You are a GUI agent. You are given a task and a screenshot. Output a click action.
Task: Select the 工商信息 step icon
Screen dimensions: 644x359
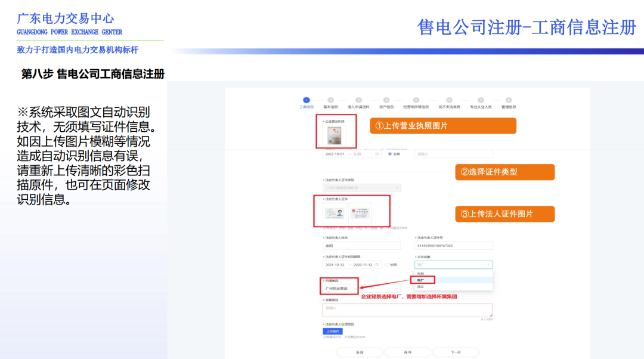pyautogui.click(x=306, y=99)
